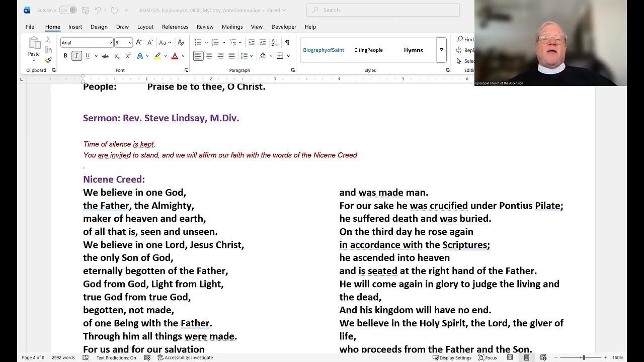Screen dimensions: 644x362
Task: Switch to the Insert tab
Action: (75, 27)
